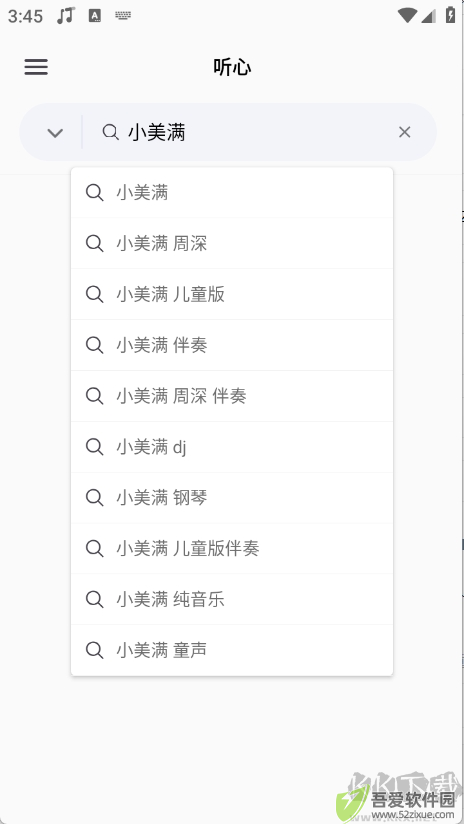The width and height of the screenshot is (464, 824).
Task: Select the 小美满 纯音乐 suggestion
Action: (x=232, y=600)
